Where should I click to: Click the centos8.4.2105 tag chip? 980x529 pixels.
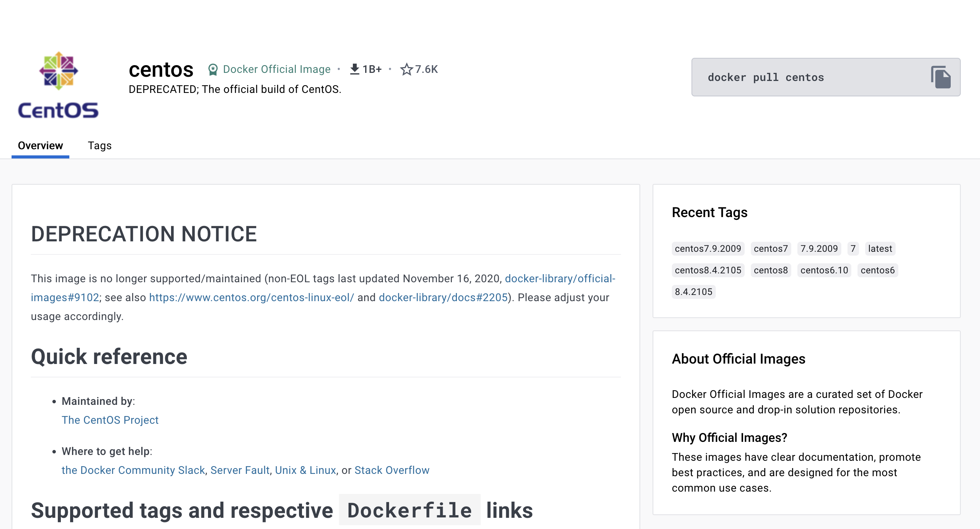(x=708, y=270)
